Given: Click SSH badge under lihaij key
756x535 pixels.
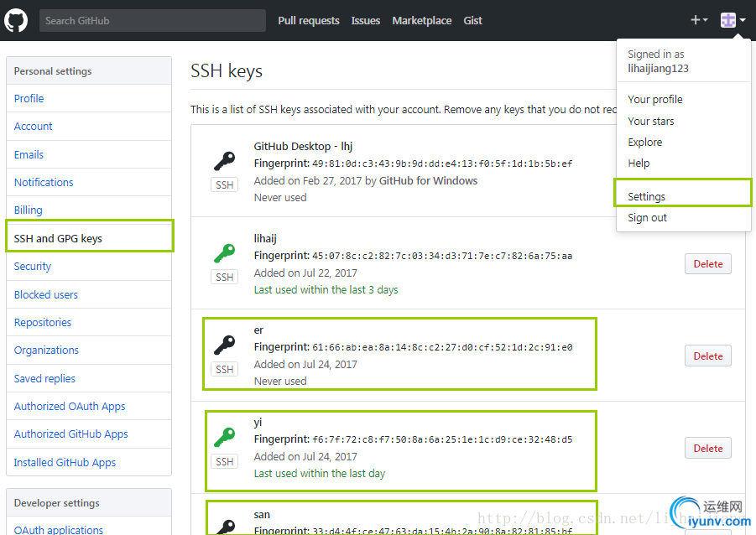Looking at the screenshot, I should point(224,277).
